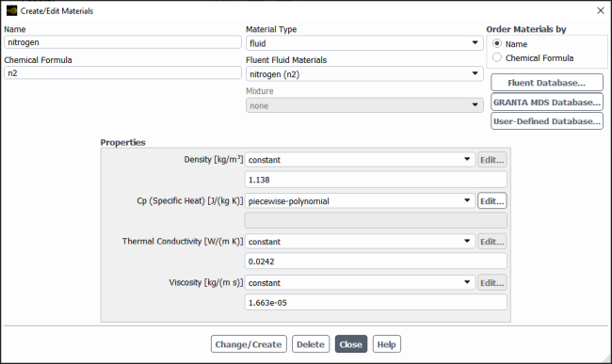
Task: Open the Density method dropdown
Action: point(360,159)
